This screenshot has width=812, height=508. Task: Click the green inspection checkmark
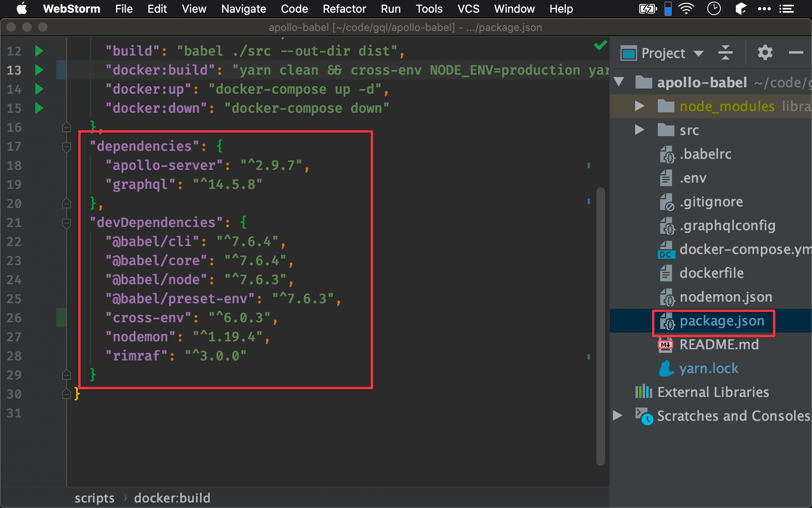pos(600,45)
